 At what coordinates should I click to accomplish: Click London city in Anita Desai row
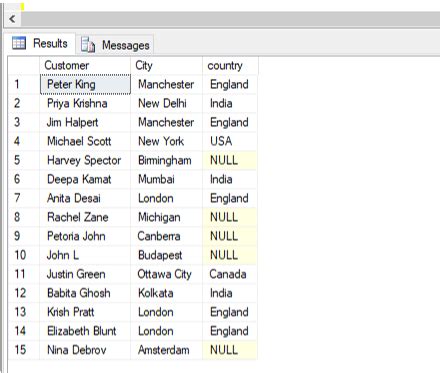pos(166,198)
